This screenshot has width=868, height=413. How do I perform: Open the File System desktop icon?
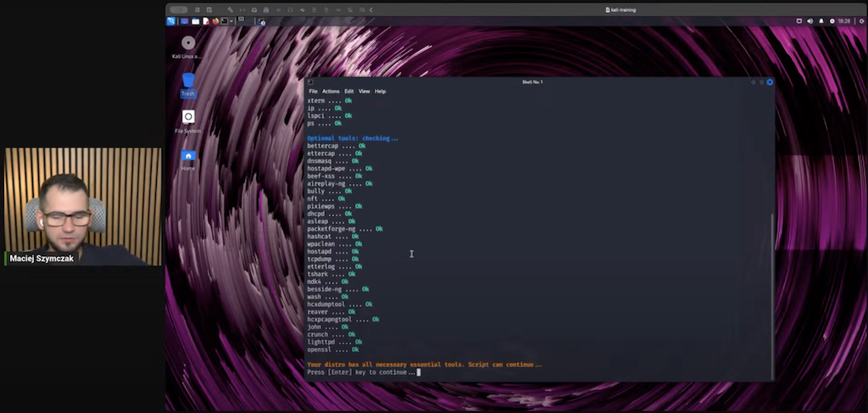click(188, 119)
